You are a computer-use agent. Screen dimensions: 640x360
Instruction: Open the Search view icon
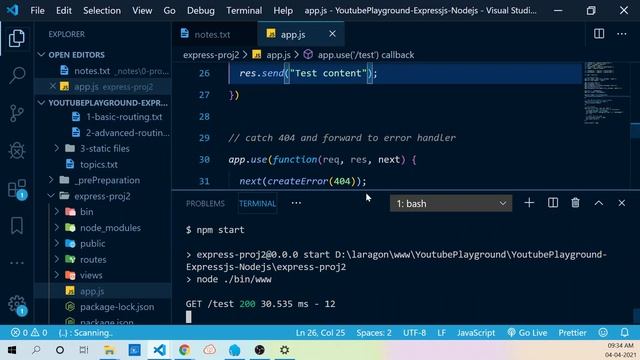17,76
